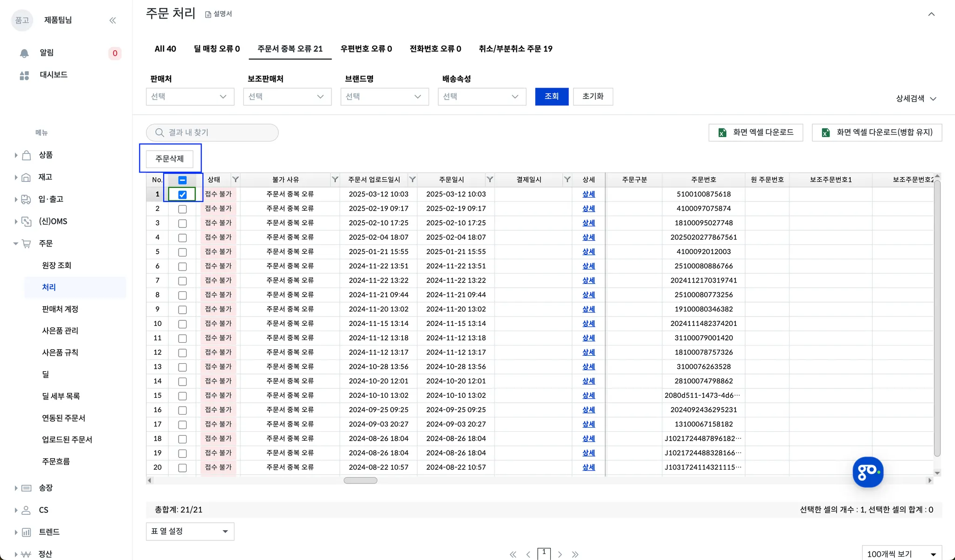The image size is (955, 560).
Task: Check the checkbox in row 5
Action: click(x=182, y=252)
